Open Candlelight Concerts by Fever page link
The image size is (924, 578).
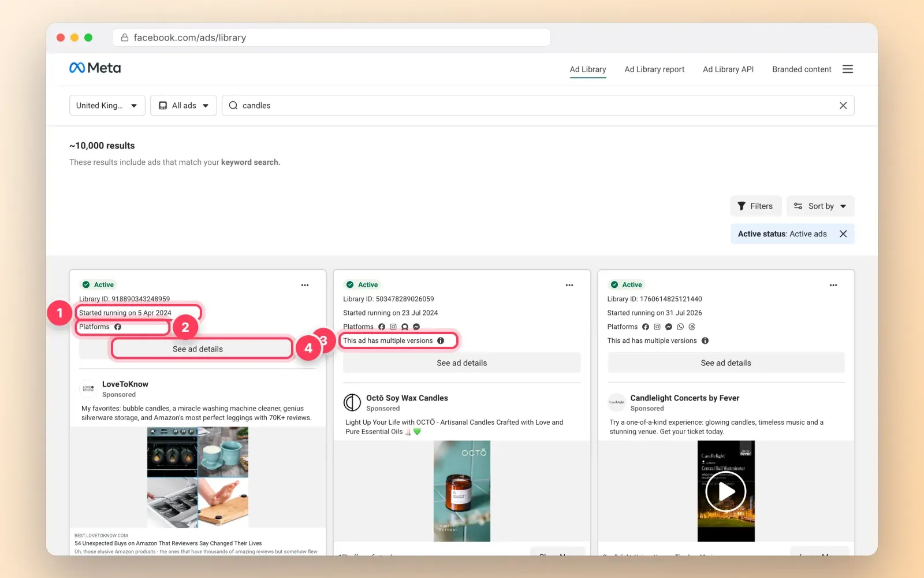(x=685, y=398)
